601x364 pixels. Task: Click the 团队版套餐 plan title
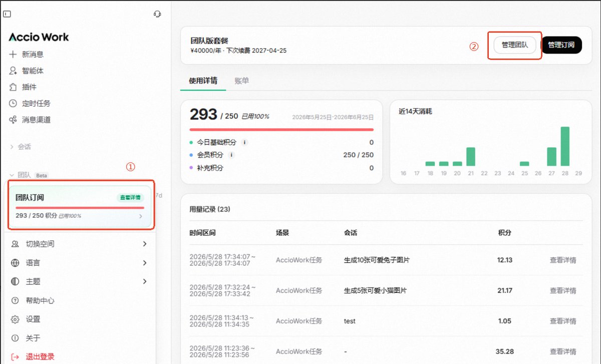click(x=209, y=41)
